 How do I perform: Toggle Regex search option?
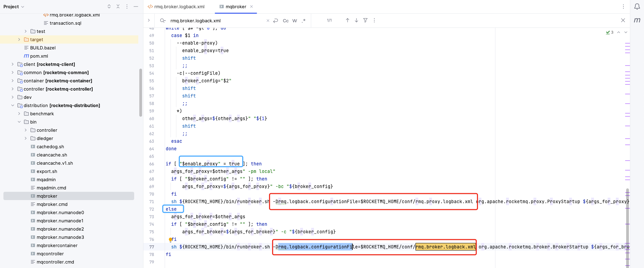[x=304, y=21]
